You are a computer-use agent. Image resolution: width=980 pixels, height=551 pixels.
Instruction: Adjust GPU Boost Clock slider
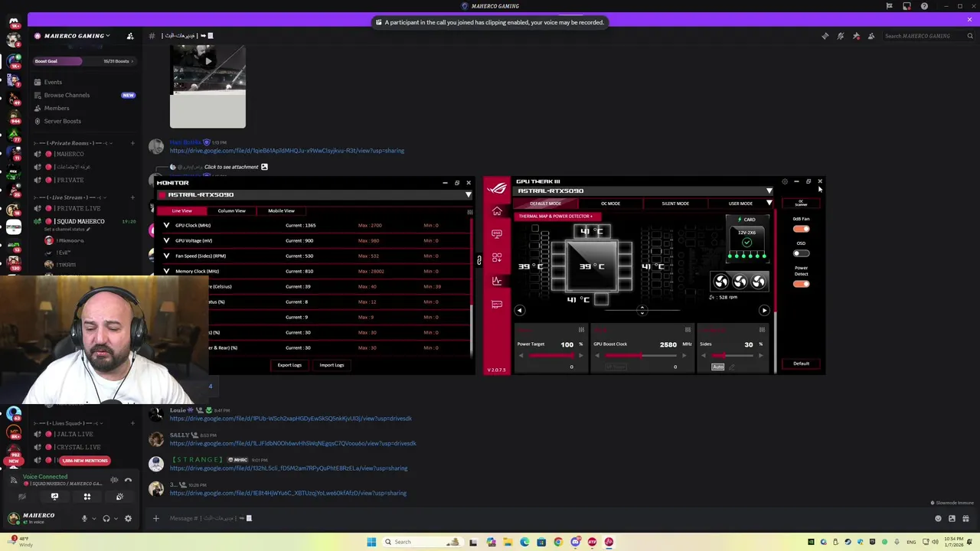[x=642, y=356]
